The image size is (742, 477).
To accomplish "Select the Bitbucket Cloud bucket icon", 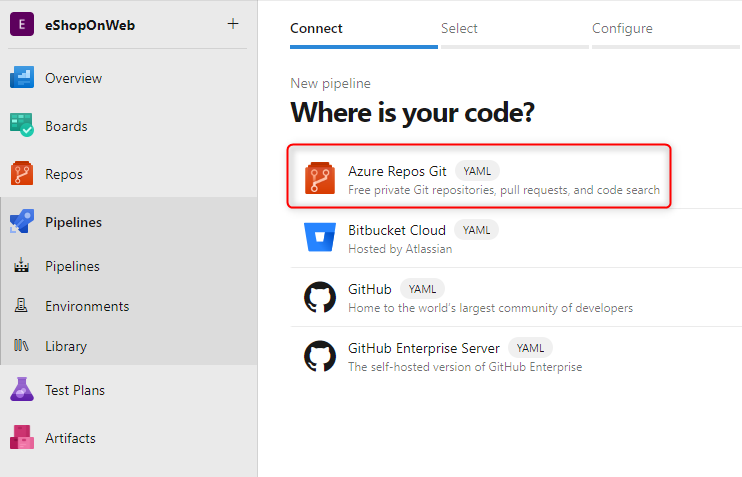I will (320, 238).
